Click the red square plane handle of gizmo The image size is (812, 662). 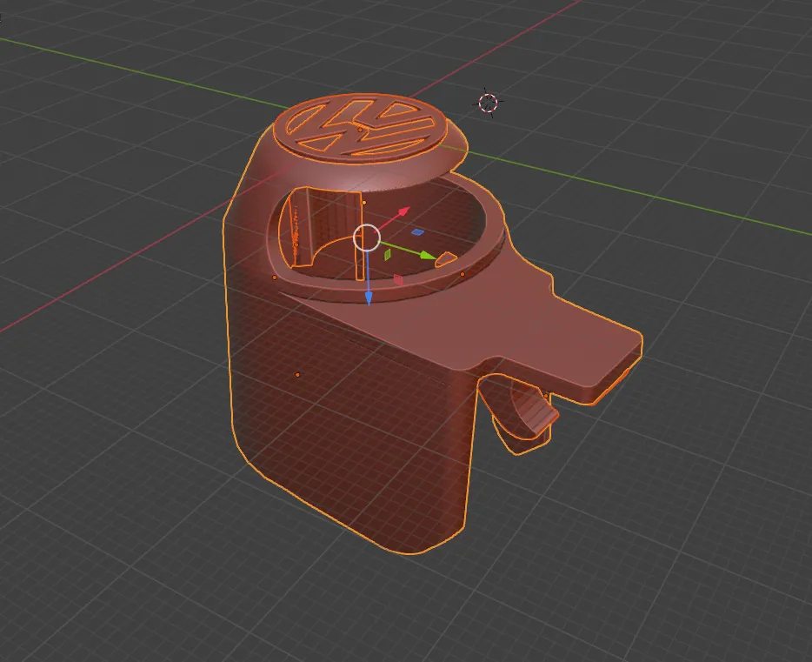click(397, 280)
